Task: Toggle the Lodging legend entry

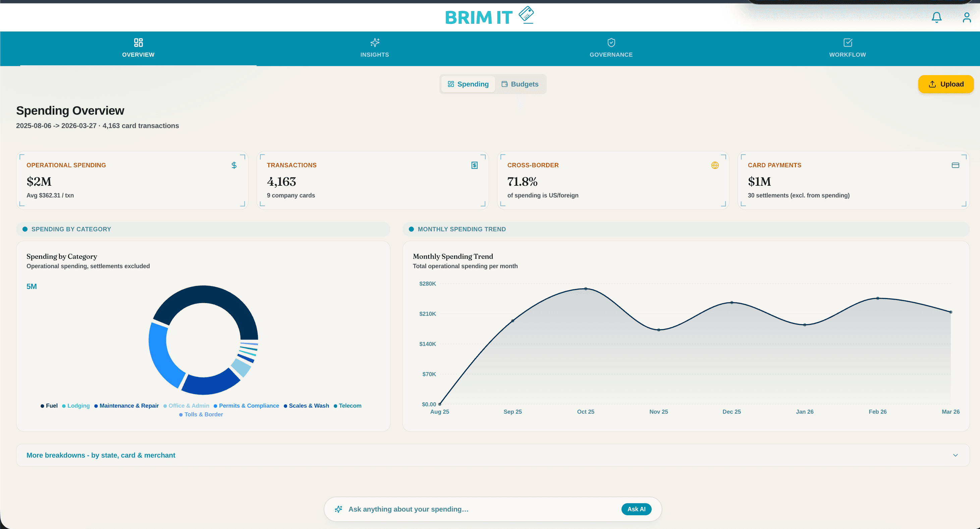Action: [76, 405]
